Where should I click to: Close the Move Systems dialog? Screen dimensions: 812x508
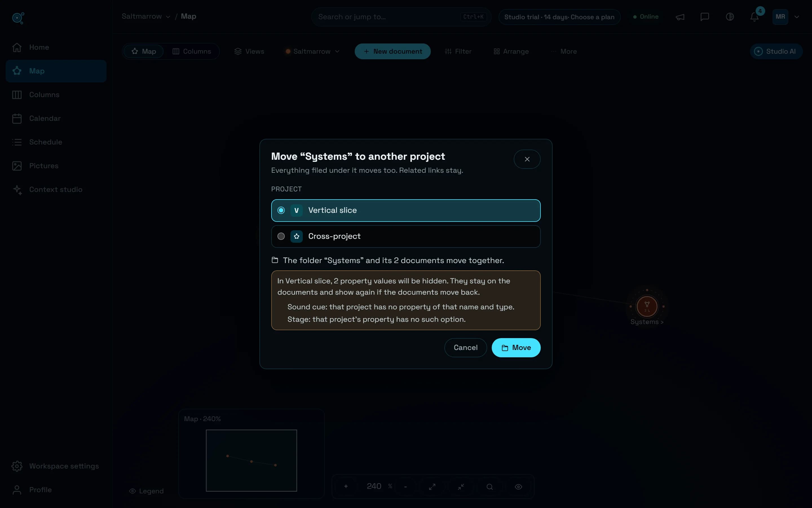point(527,159)
